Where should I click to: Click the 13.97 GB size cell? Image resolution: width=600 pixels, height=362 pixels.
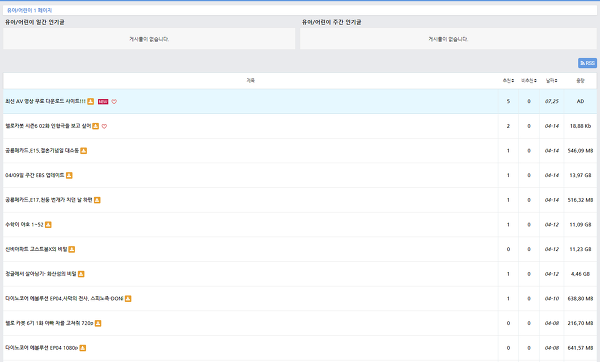(x=580, y=175)
